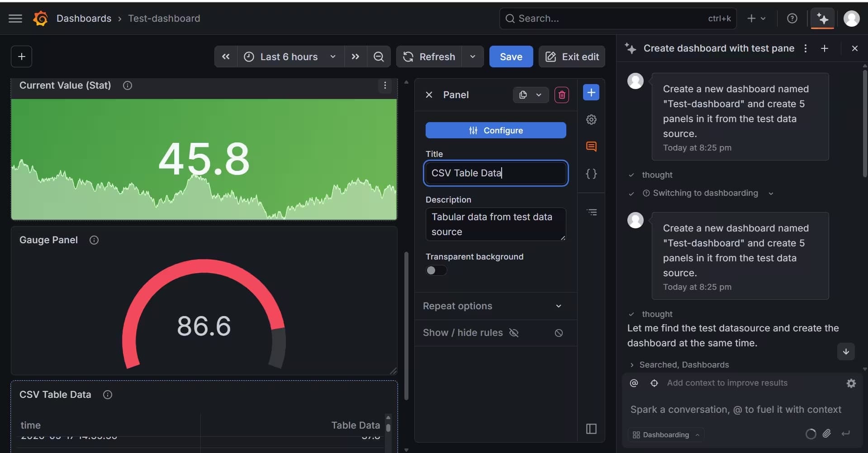Click the @ mention context icon
Viewport: 868px width, 453px height.
pos(634,383)
